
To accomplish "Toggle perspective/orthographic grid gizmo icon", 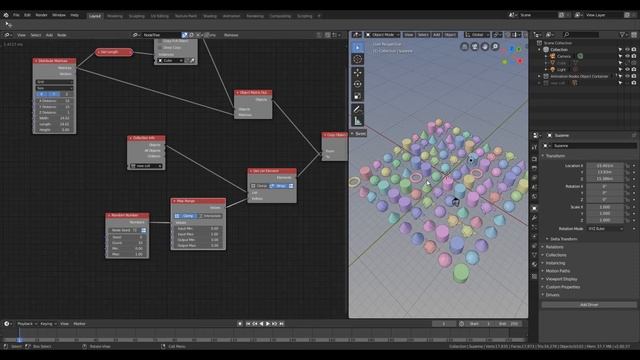I will point(464,47).
